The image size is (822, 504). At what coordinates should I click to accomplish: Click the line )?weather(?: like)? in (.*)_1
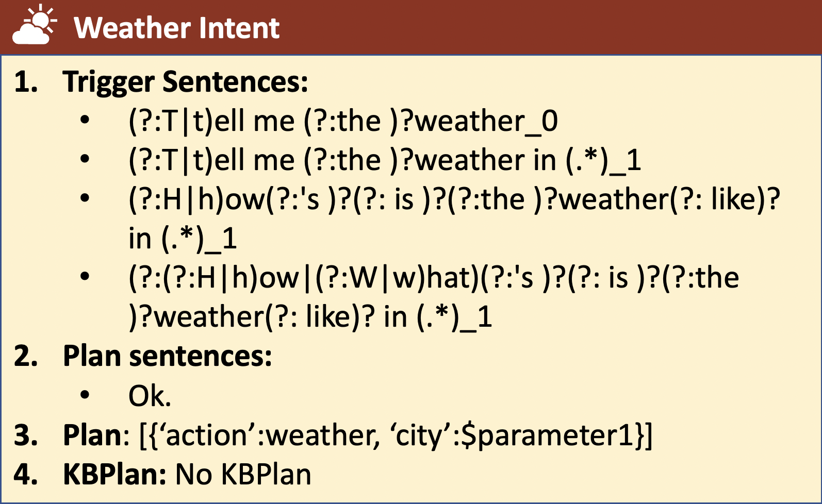click(x=310, y=317)
